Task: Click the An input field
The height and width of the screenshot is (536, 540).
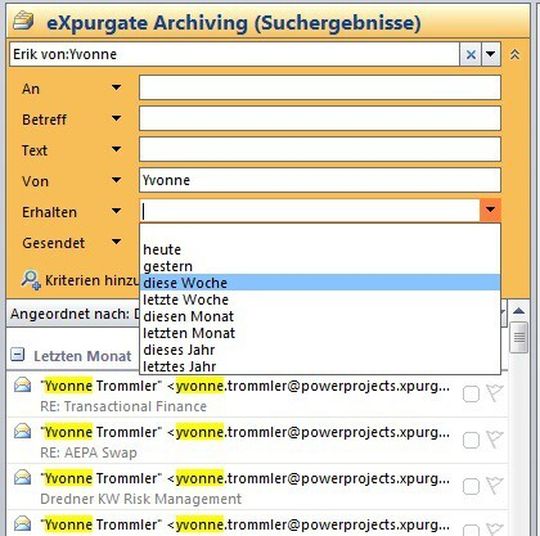Action: [320, 88]
